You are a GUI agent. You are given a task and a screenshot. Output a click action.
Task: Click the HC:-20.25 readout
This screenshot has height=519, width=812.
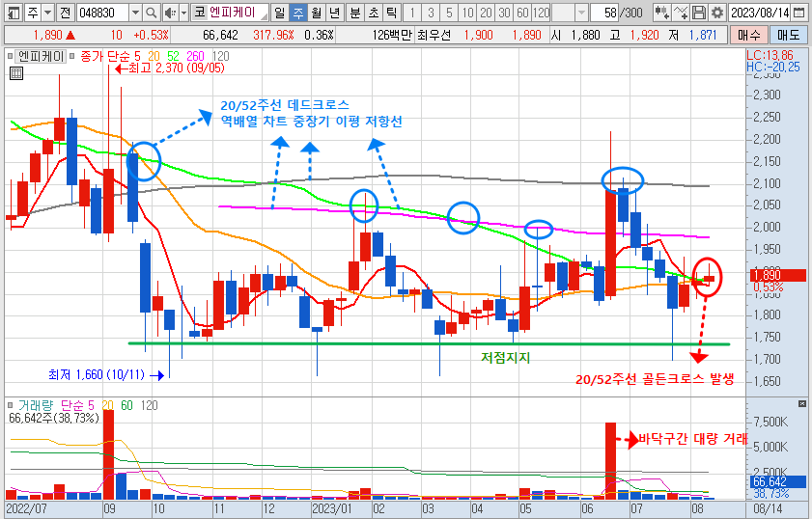[773, 67]
